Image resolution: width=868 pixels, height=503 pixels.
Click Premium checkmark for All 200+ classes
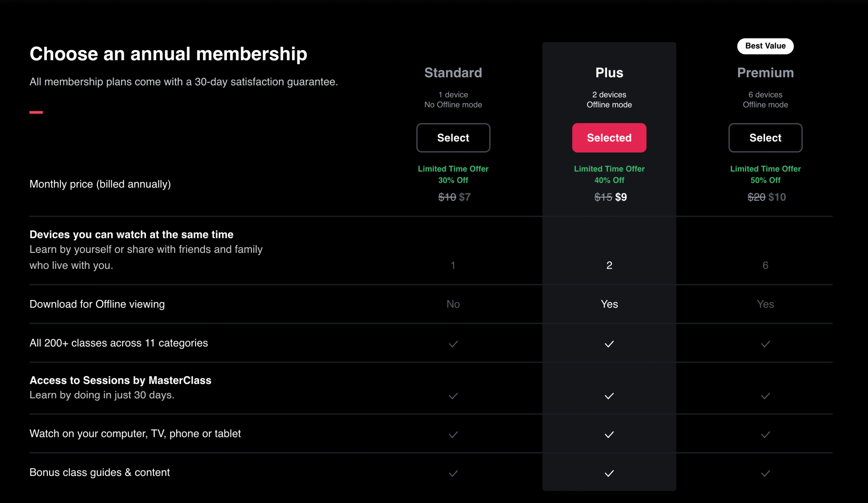[765, 344]
